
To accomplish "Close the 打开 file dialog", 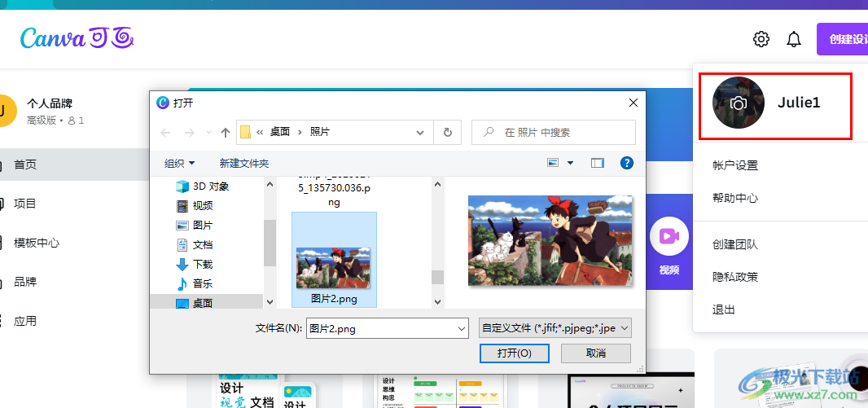I will coord(633,103).
